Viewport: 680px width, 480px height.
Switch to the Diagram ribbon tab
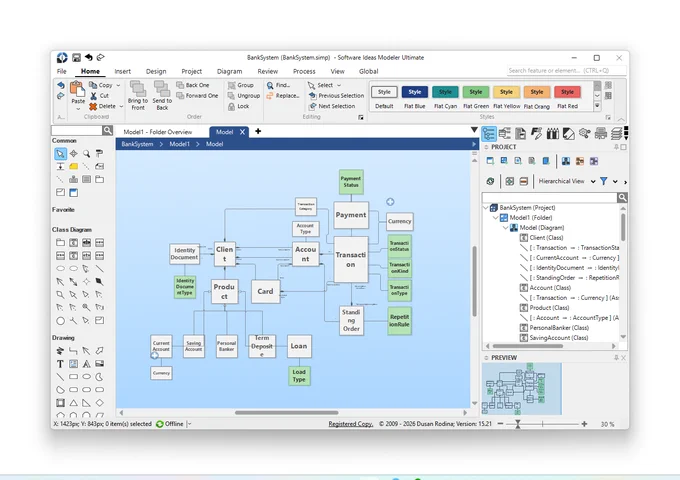point(229,71)
